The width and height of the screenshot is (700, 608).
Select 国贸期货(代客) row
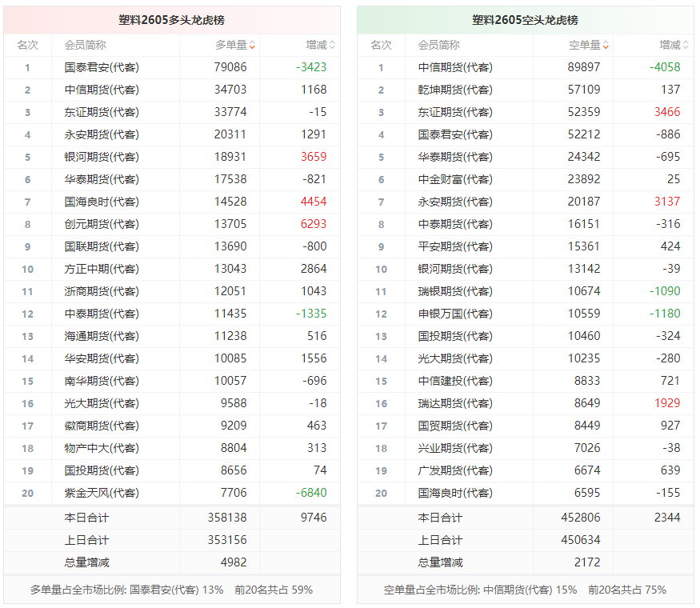click(x=526, y=426)
